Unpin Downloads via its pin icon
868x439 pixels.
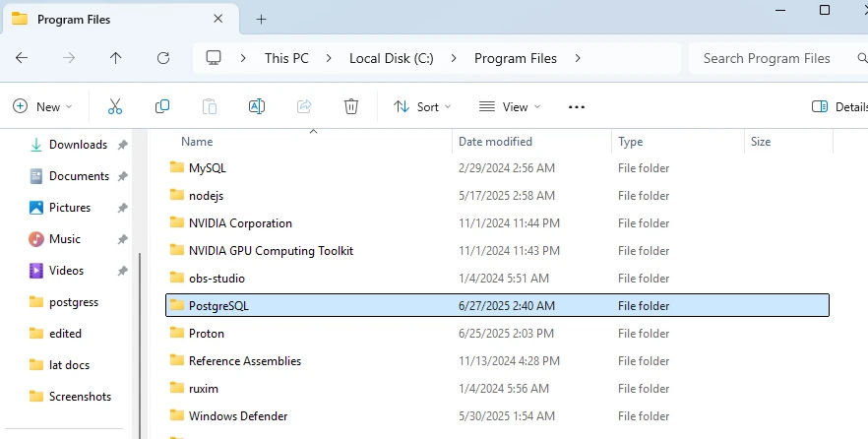coord(122,145)
